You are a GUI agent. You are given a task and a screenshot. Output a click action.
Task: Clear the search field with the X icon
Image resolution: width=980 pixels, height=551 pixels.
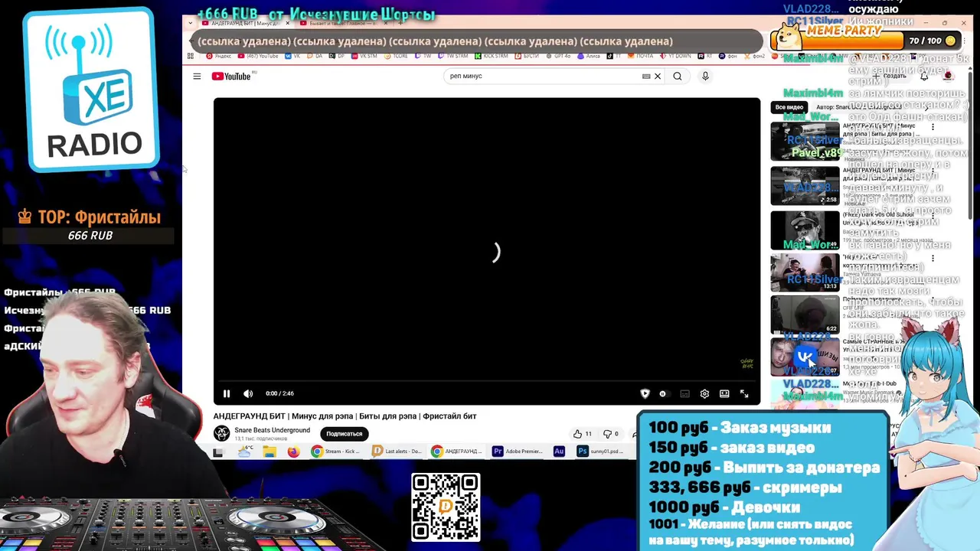[x=657, y=76]
